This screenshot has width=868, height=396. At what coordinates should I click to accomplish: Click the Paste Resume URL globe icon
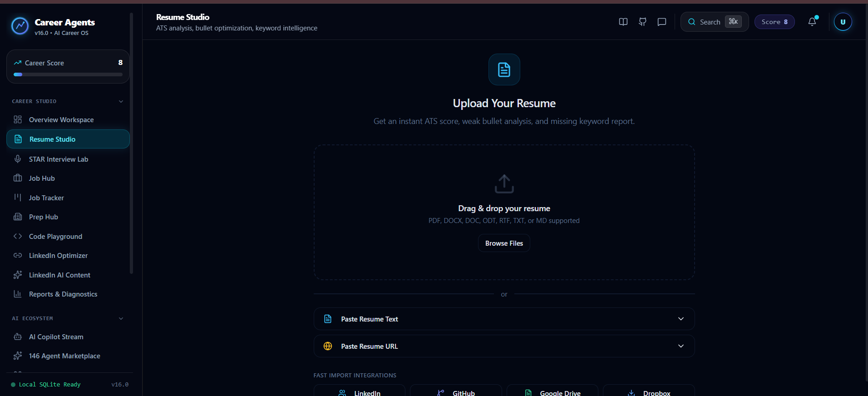(x=328, y=346)
